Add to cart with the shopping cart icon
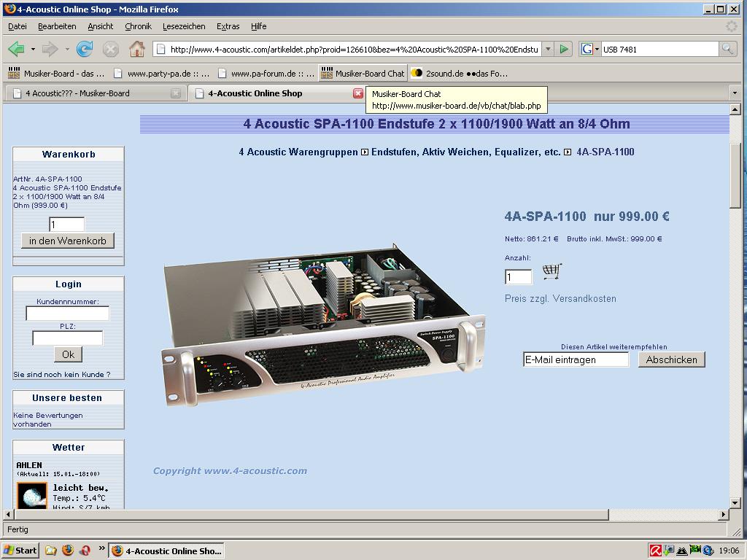This screenshot has height=560, width=747. [552, 271]
